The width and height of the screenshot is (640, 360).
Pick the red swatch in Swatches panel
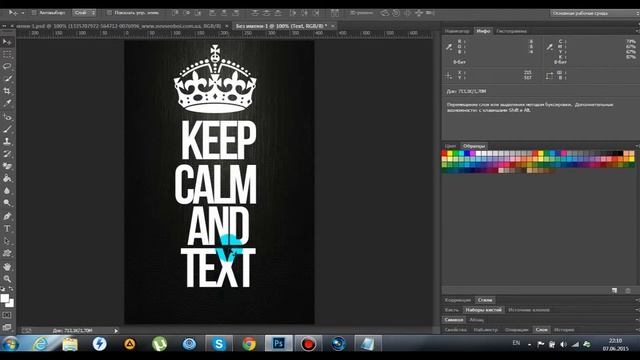coord(444,153)
